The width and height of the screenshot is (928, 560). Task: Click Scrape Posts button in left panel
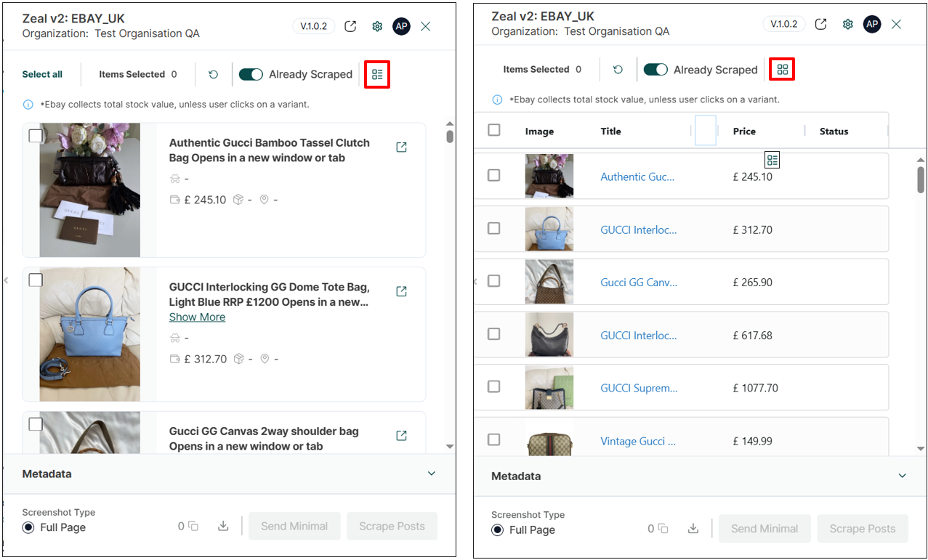click(x=392, y=526)
